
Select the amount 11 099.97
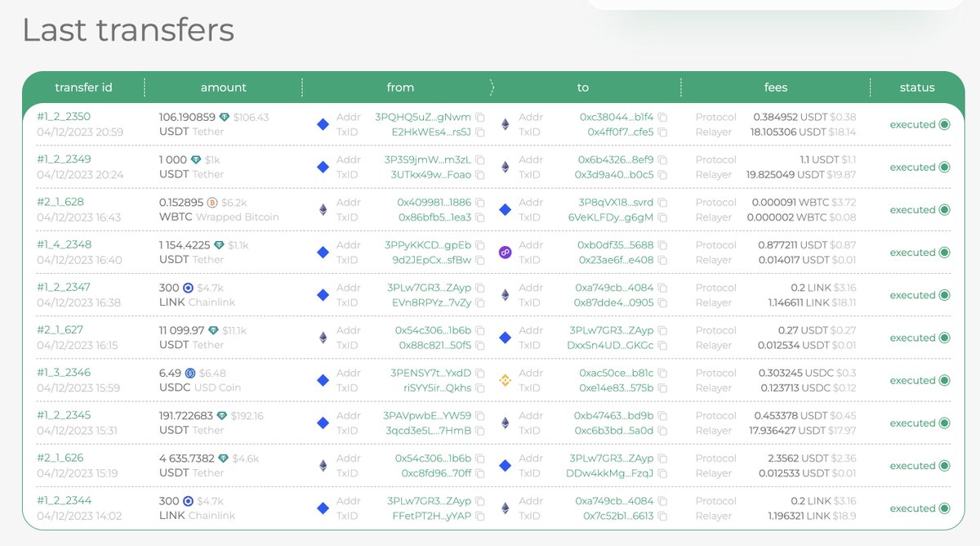click(182, 330)
